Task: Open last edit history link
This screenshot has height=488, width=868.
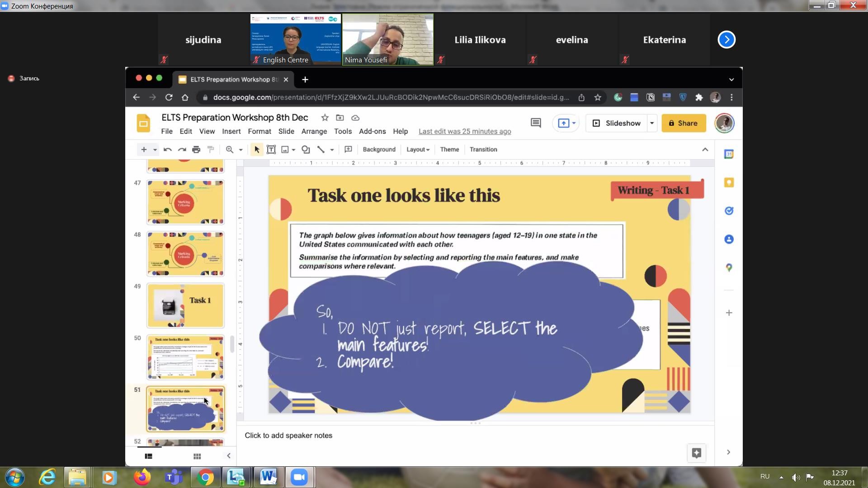Action: point(464,131)
